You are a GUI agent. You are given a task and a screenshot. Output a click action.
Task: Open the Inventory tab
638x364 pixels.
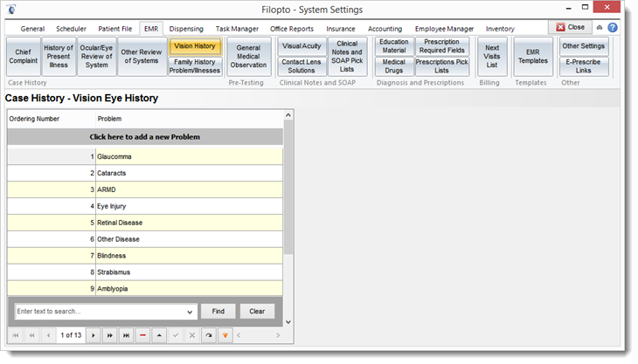pyautogui.click(x=500, y=29)
